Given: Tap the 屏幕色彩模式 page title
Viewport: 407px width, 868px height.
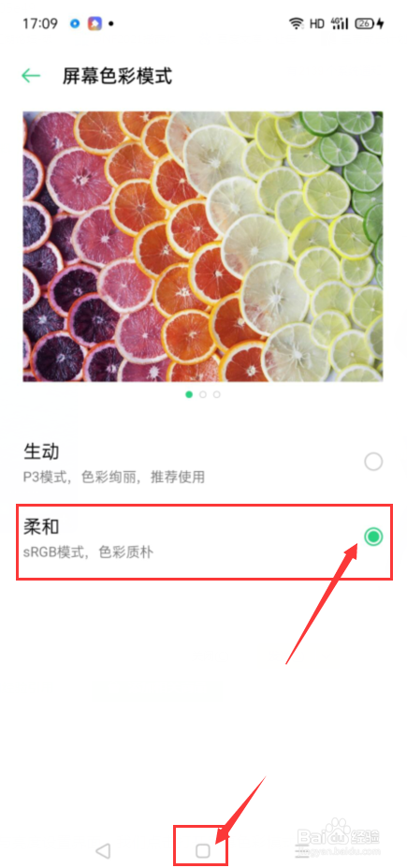Looking at the screenshot, I should [117, 76].
